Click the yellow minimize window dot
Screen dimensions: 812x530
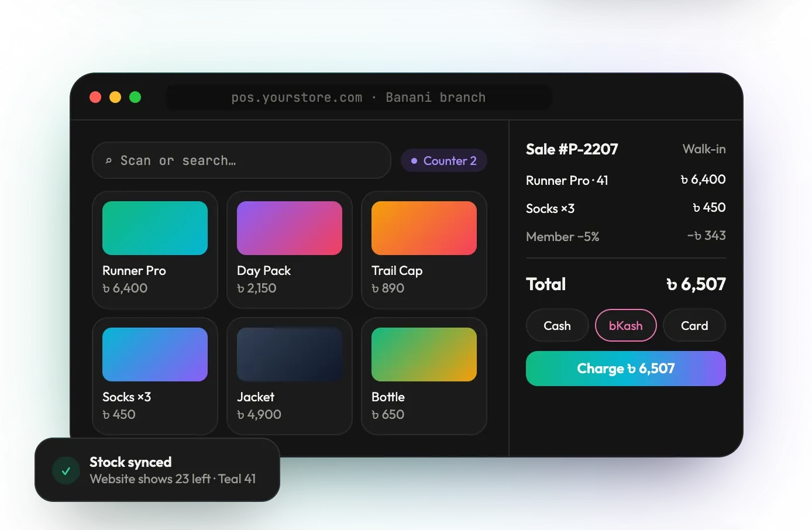115,97
